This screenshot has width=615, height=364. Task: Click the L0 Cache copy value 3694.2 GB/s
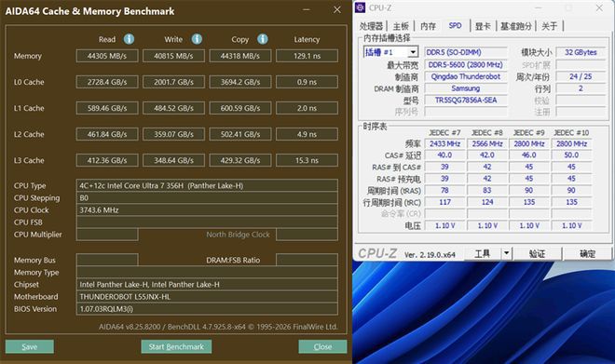240,82
